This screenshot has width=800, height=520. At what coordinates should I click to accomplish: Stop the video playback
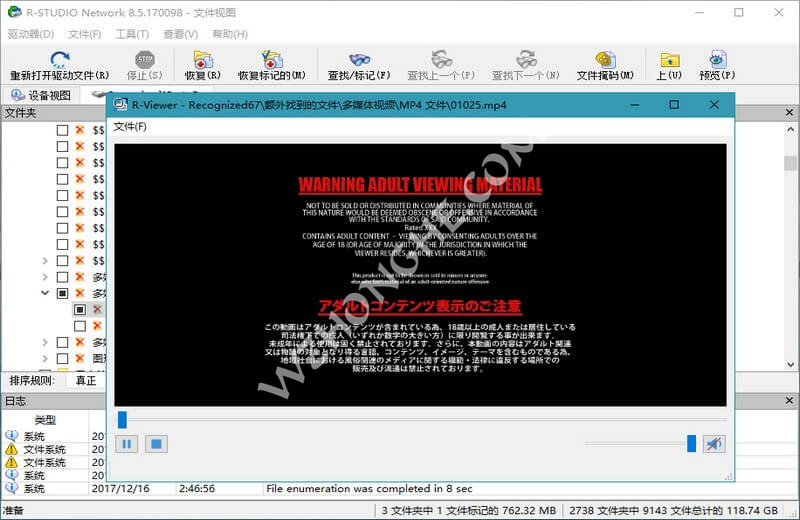pos(155,444)
